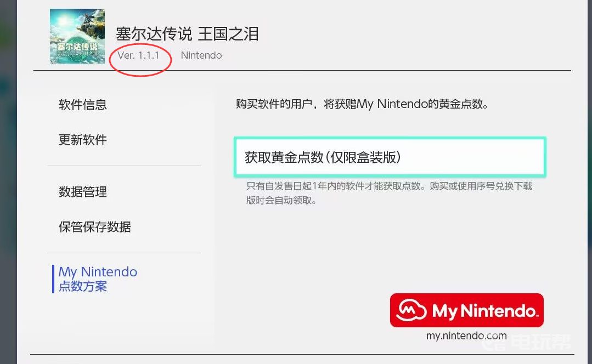Select 更新软件 in the sidebar
Viewport: 592px width, 364px height.
[83, 140]
